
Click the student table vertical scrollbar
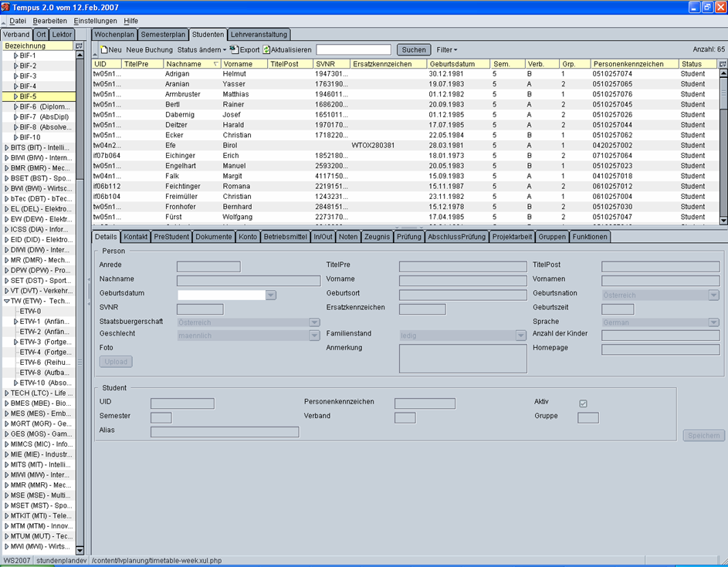tap(723, 147)
